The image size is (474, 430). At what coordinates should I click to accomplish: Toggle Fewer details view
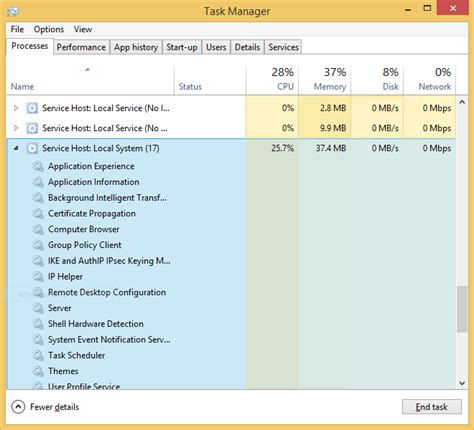45,407
